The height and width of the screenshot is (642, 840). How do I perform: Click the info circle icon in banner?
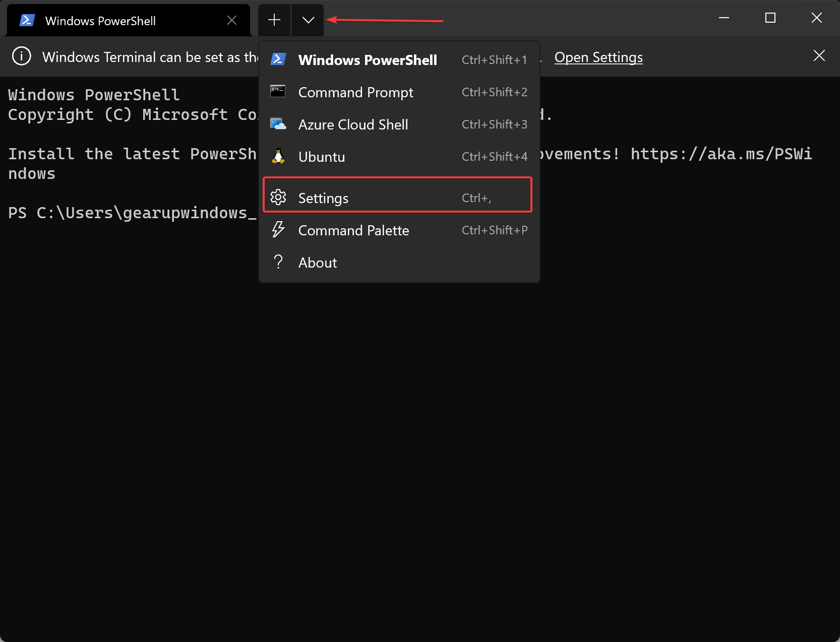[22, 56]
